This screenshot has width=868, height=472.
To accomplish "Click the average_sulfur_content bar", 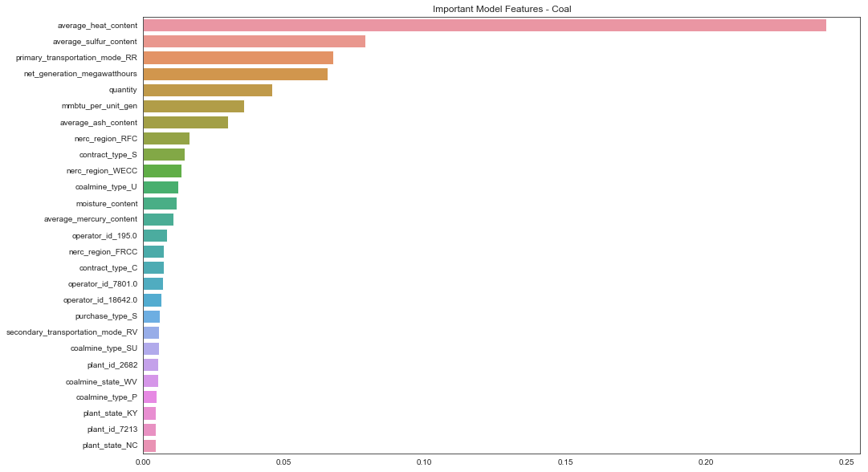I will pyautogui.click(x=254, y=42).
